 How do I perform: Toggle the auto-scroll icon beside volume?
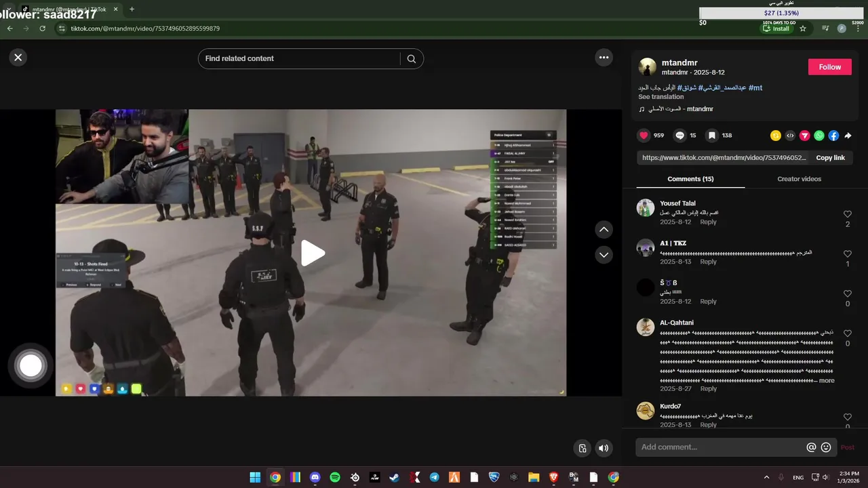(x=582, y=448)
